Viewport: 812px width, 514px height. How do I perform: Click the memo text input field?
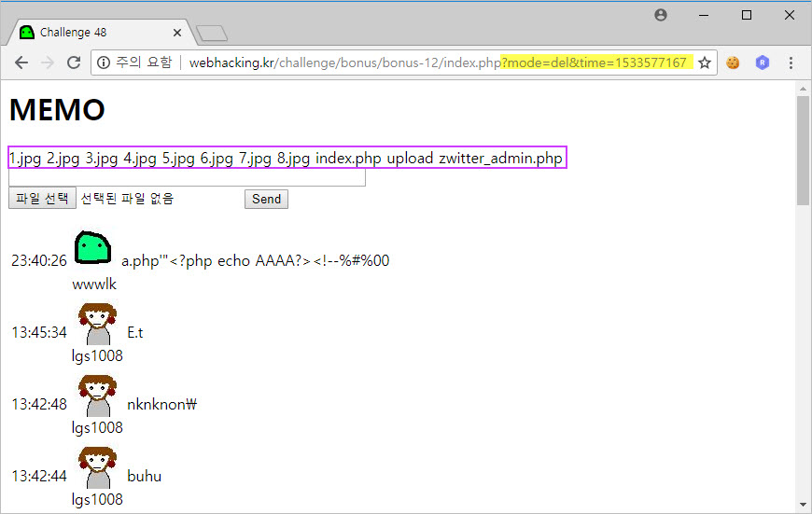click(187, 177)
